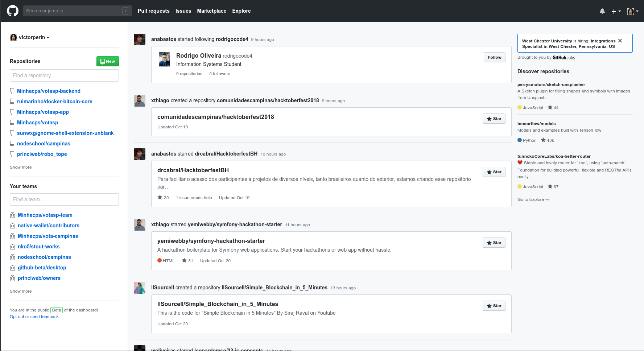Click HTML language color dot
The image size is (644, 351).
(x=160, y=260)
